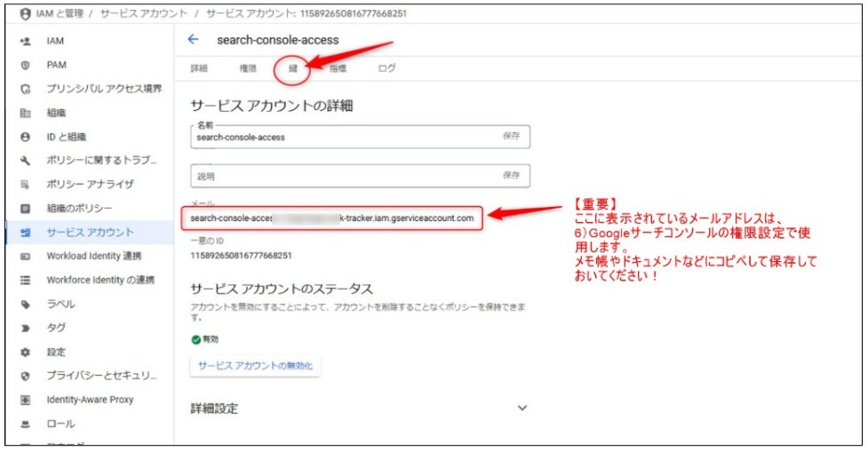Image resolution: width=868 pixels, height=452 pixels.
Task: Click the 組織のポリシー icon
Action: pos(25,209)
